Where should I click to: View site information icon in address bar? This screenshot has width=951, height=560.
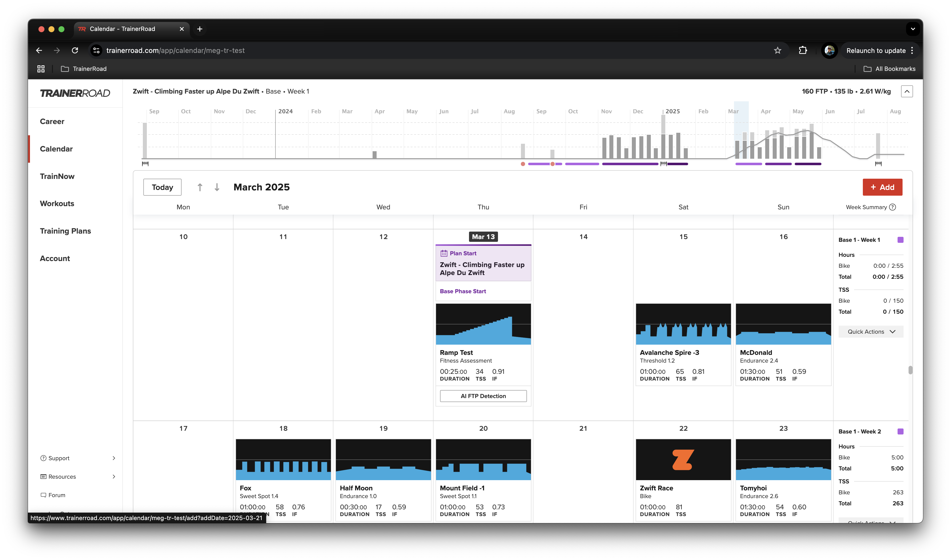pyautogui.click(x=96, y=51)
